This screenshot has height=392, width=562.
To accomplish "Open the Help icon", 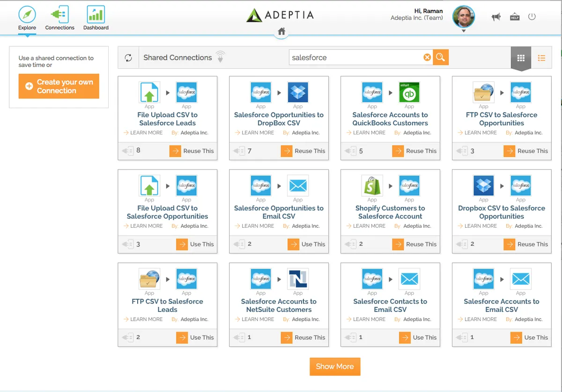I will pos(515,17).
